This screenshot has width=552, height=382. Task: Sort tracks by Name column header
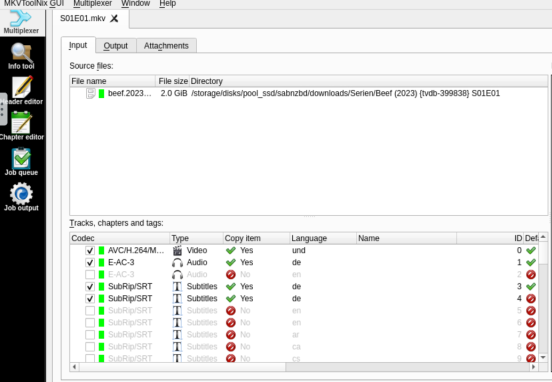(407, 238)
